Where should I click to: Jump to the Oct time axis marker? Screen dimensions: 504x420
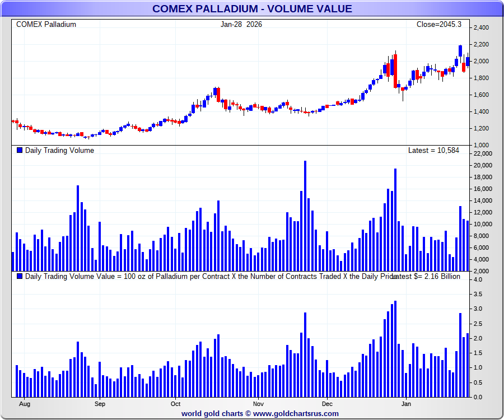pyautogui.click(x=175, y=403)
